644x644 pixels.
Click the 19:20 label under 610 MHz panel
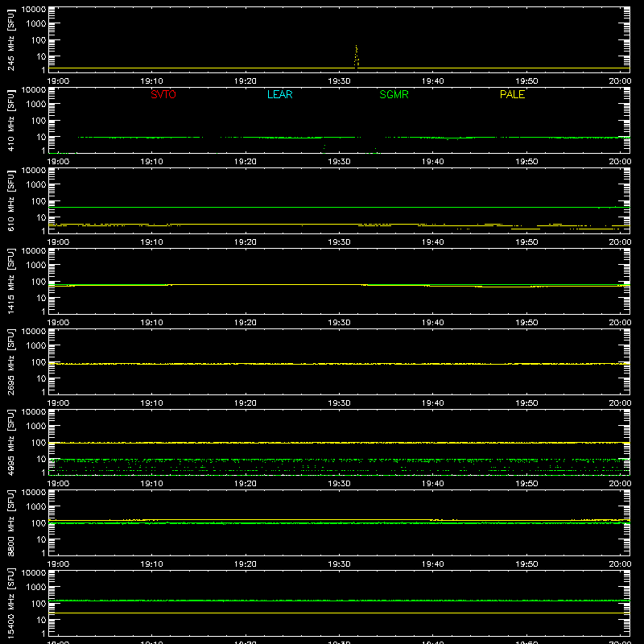click(246, 242)
